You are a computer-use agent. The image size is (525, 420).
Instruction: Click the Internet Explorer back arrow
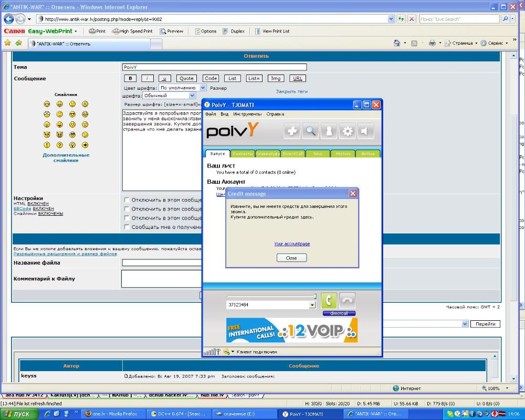(9, 19)
